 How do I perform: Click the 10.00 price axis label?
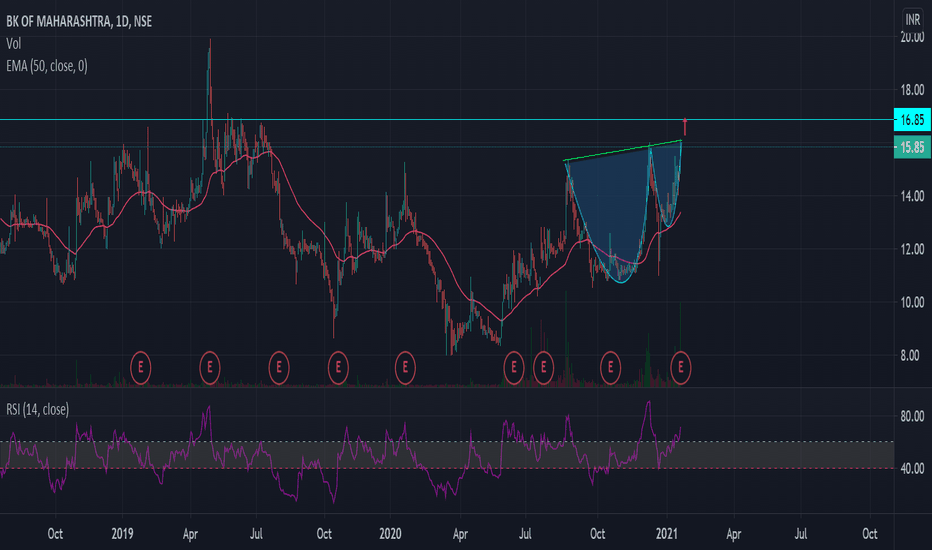[x=912, y=302]
